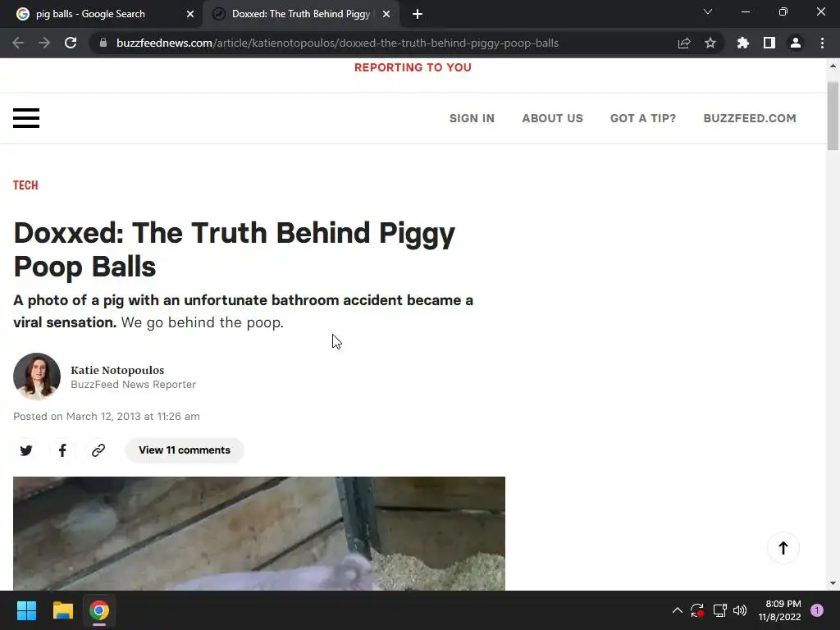Click the scrollbar down arrow
This screenshot has height=630, width=840.
[x=833, y=583]
